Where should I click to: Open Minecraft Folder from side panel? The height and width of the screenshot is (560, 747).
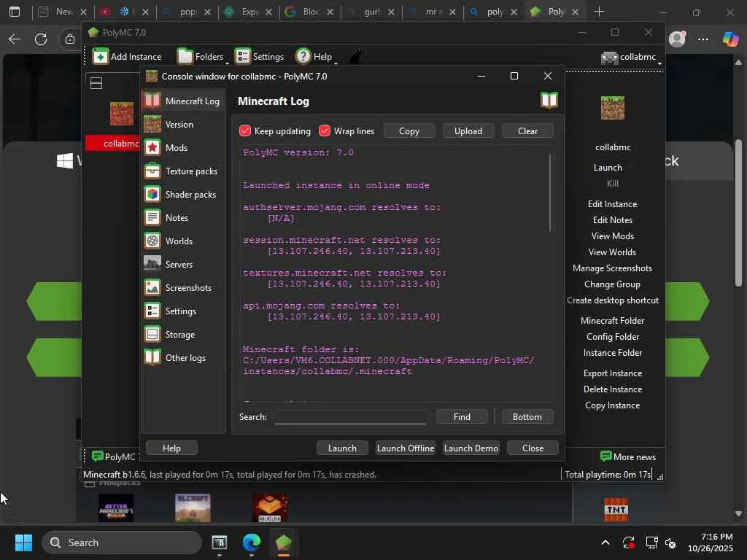[x=612, y=321]
